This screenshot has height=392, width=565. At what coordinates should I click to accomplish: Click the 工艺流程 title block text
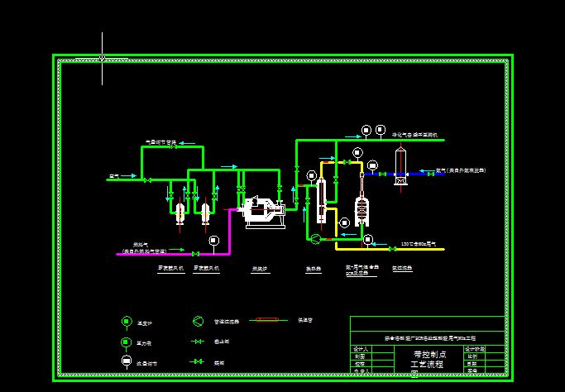[428, 364]
